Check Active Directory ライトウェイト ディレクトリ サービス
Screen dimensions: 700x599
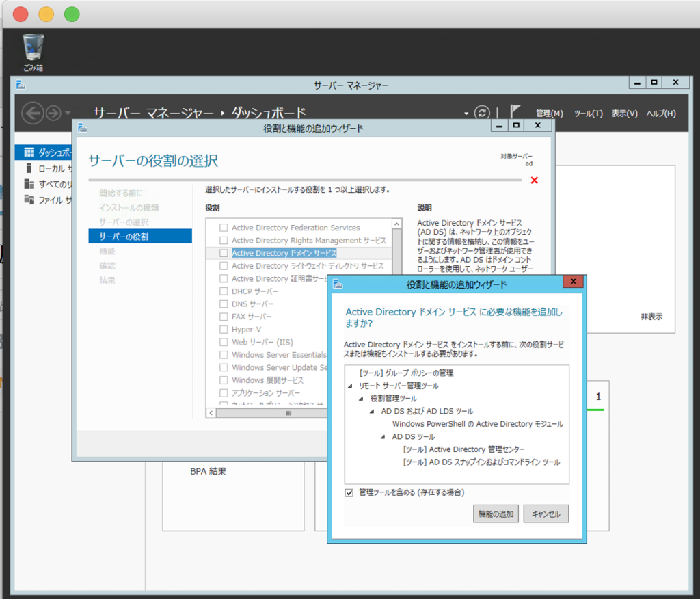point(224,266)
